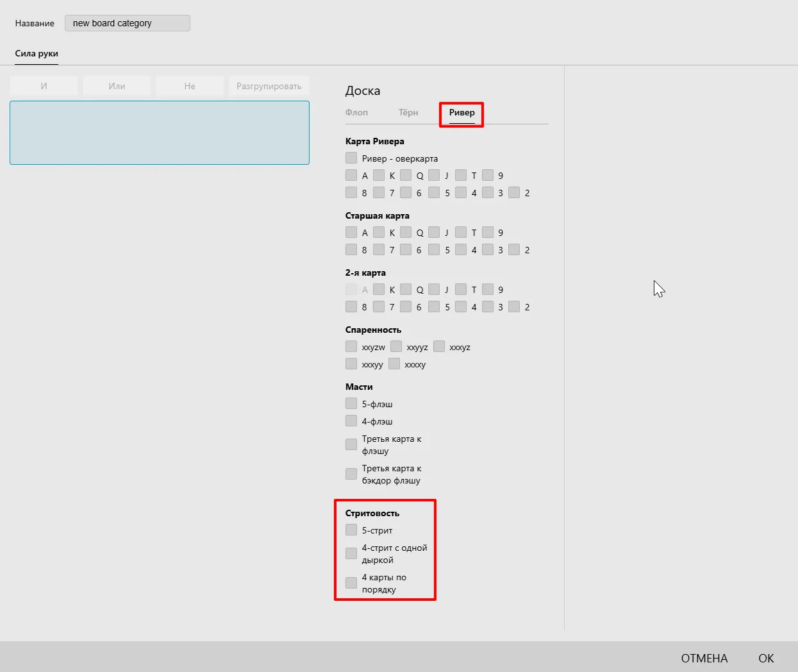Enable the 4-флэш checkbox
The image size is (798, 672).
click(351, 421)
